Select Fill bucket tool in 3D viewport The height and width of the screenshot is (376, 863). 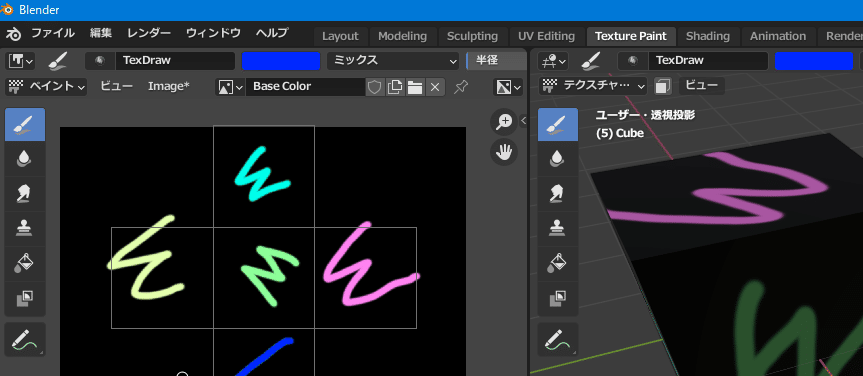[x=558, y=264]
